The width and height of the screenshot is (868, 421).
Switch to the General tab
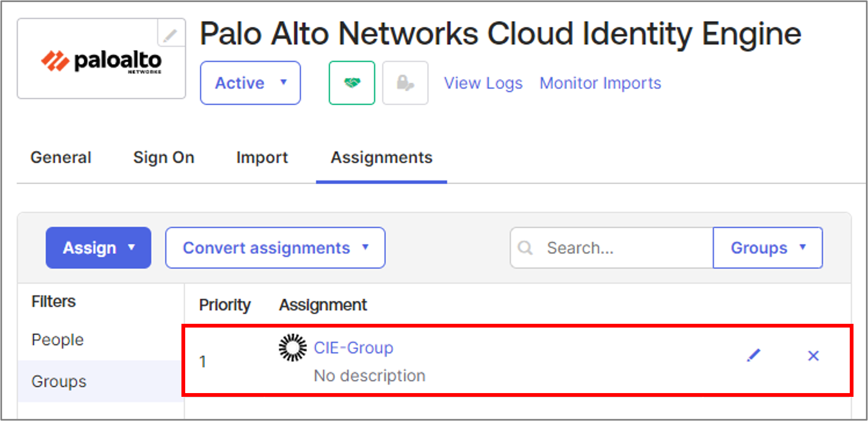61,157
